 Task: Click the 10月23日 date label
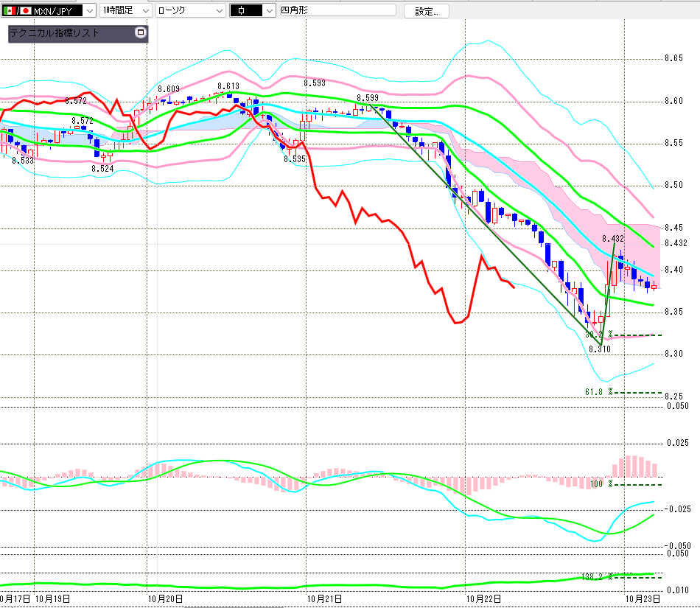(642, 599)
